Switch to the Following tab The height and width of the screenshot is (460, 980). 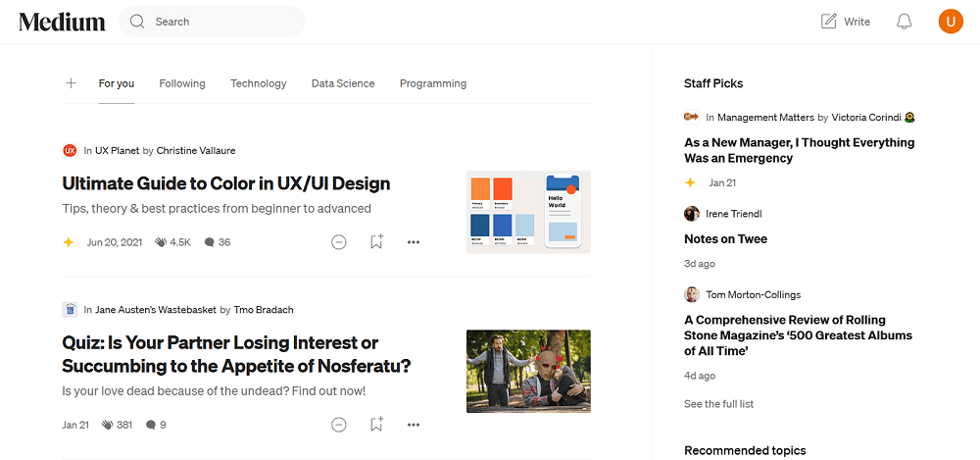182,83
